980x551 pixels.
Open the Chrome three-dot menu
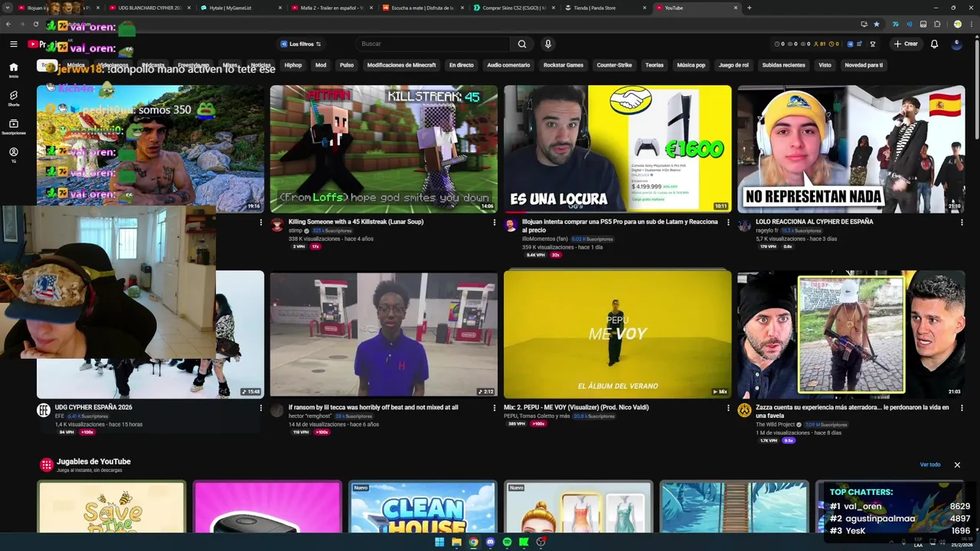click(x=971, y=24)
